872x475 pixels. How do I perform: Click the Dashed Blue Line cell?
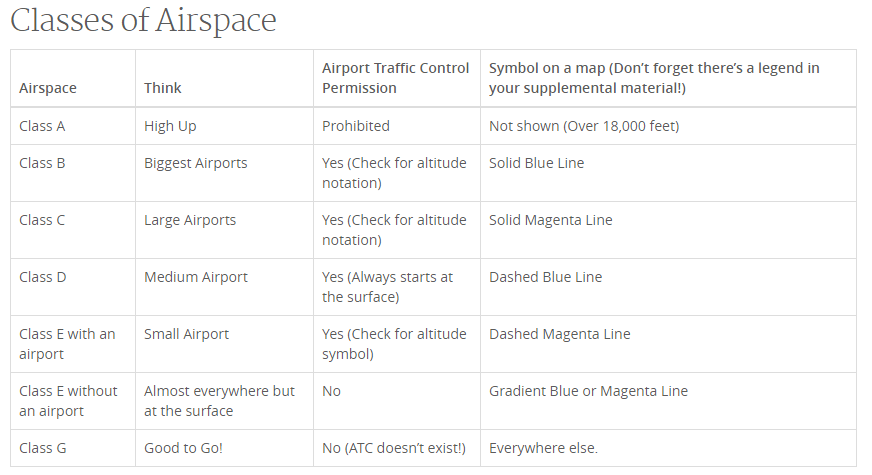668,287
